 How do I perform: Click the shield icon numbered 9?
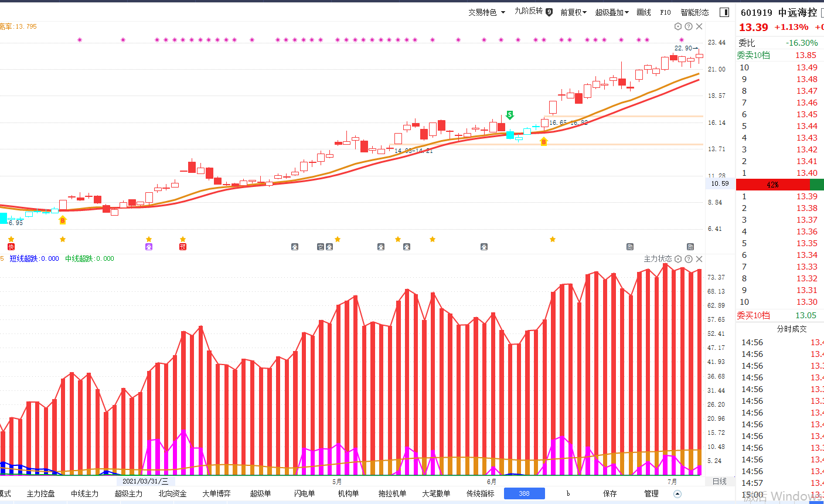pos(549,12)
